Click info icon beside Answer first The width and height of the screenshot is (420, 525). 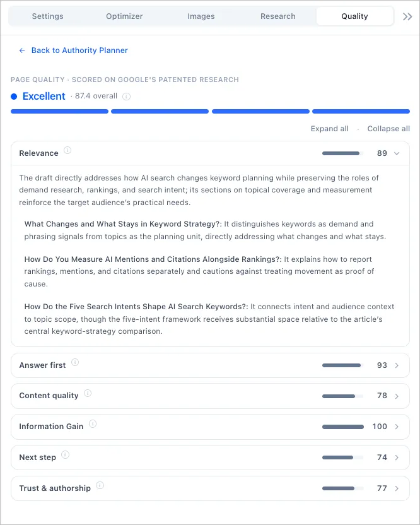click(x=75, y=362)
